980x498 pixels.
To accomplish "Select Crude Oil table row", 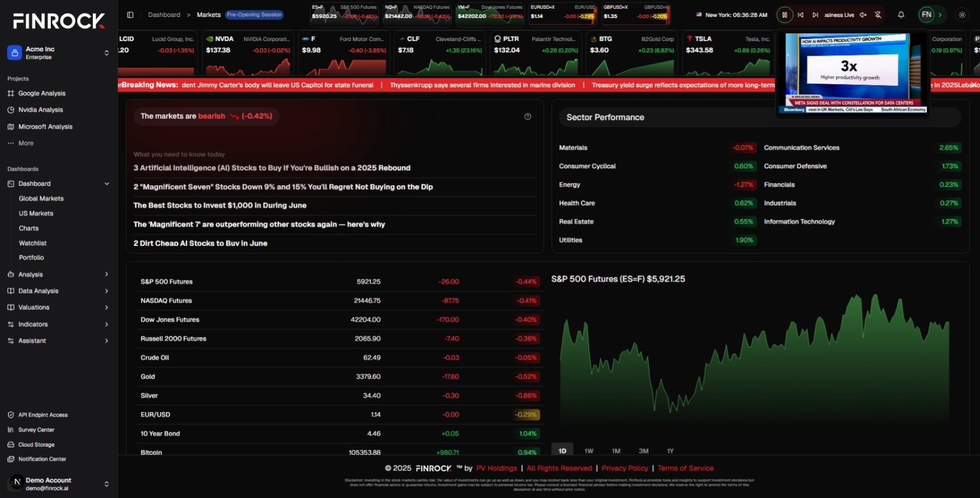I will [x=340, y=358].
